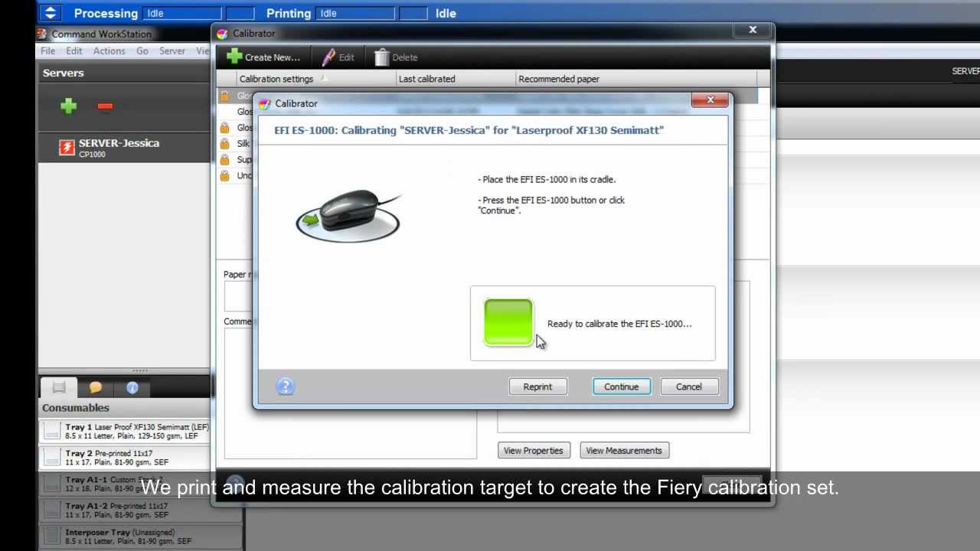980x551 pixels.
Task: Click the Command WorkStation title bar icon
Action: [42, 34]
